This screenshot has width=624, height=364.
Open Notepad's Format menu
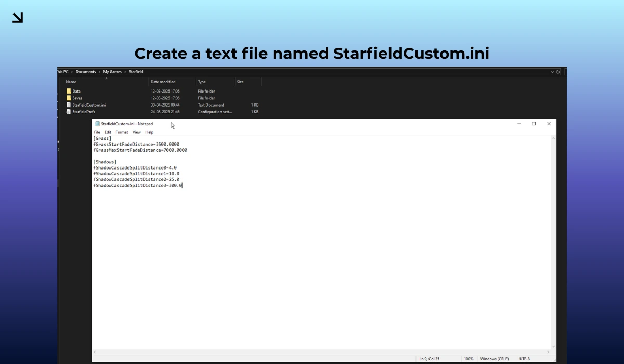(x=122, y=132)
